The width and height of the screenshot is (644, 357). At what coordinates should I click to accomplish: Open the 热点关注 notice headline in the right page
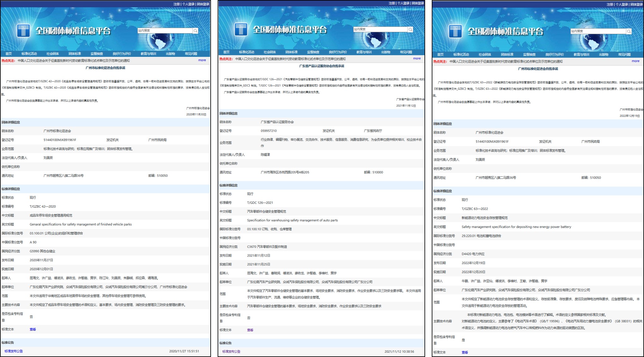[506, 61]
